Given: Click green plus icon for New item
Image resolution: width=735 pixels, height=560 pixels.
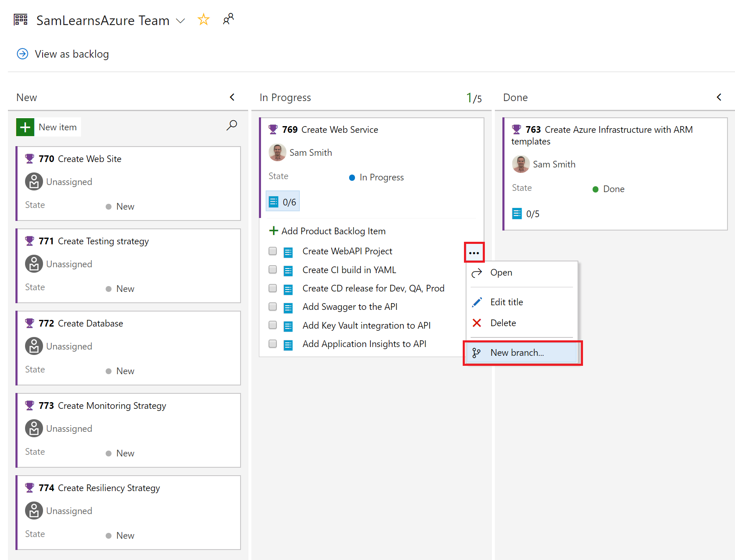Looking at the screenshot, I should click(x=25, y=127).
